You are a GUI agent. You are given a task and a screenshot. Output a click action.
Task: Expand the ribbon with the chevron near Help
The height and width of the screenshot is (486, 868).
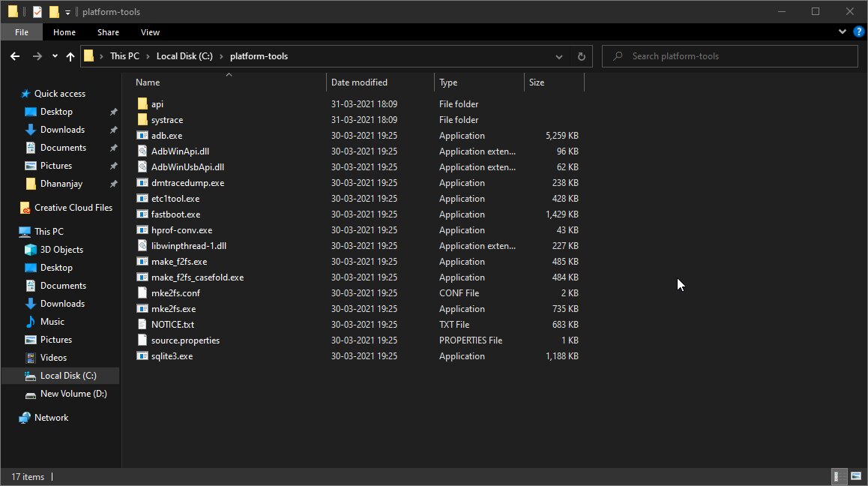(843, 31)
